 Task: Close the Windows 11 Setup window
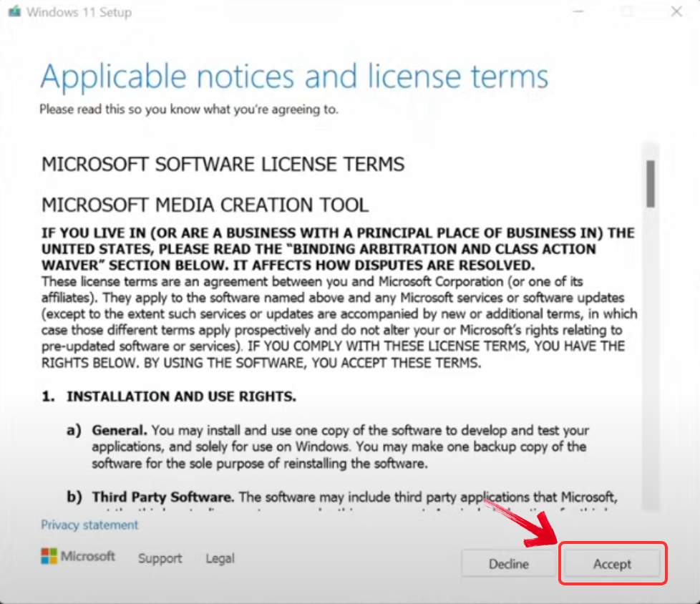pos(676,11)
